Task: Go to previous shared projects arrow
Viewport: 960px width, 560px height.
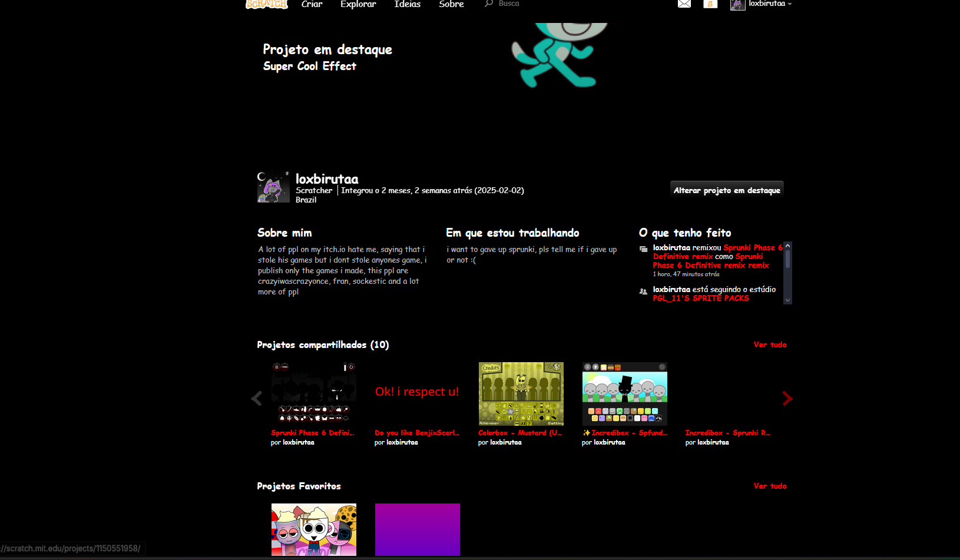Action: (x=256, y=399)
